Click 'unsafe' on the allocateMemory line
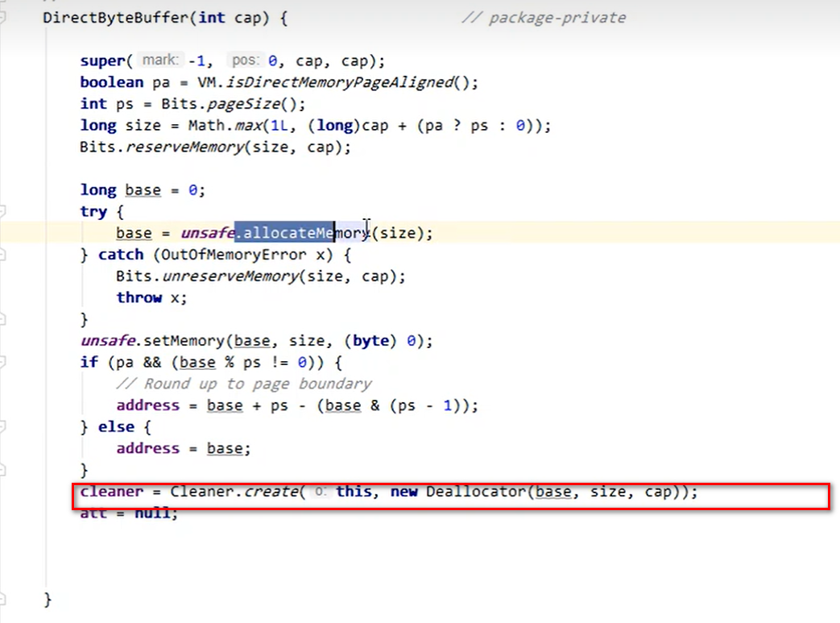Screen dimensions: 840x623 207,233
